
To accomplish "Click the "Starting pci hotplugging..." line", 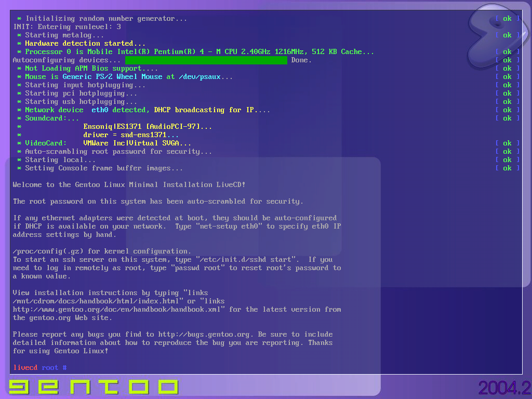I will (x=77, y=94).
